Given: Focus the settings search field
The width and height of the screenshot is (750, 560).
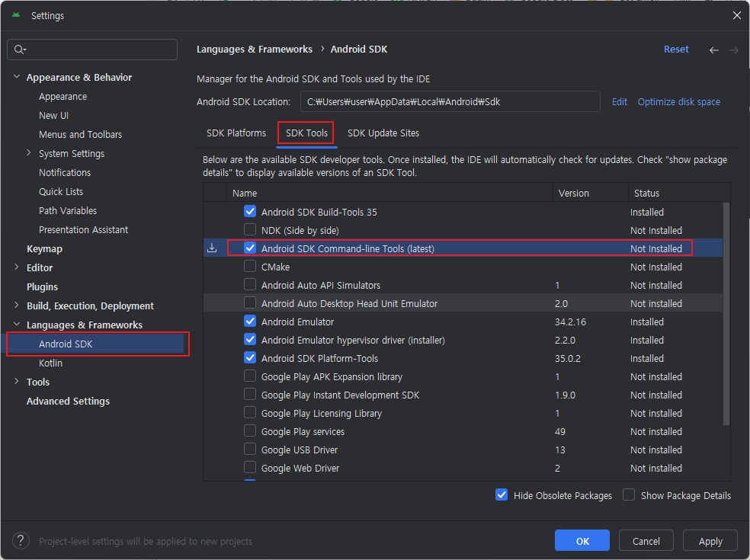Looking at the screenshot, I should tap(92, 50).
